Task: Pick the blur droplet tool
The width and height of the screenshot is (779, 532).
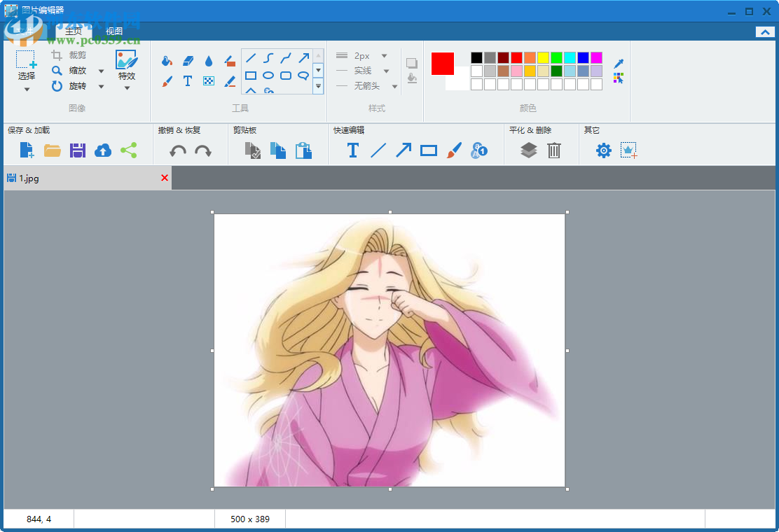Action: coord(209,61)
